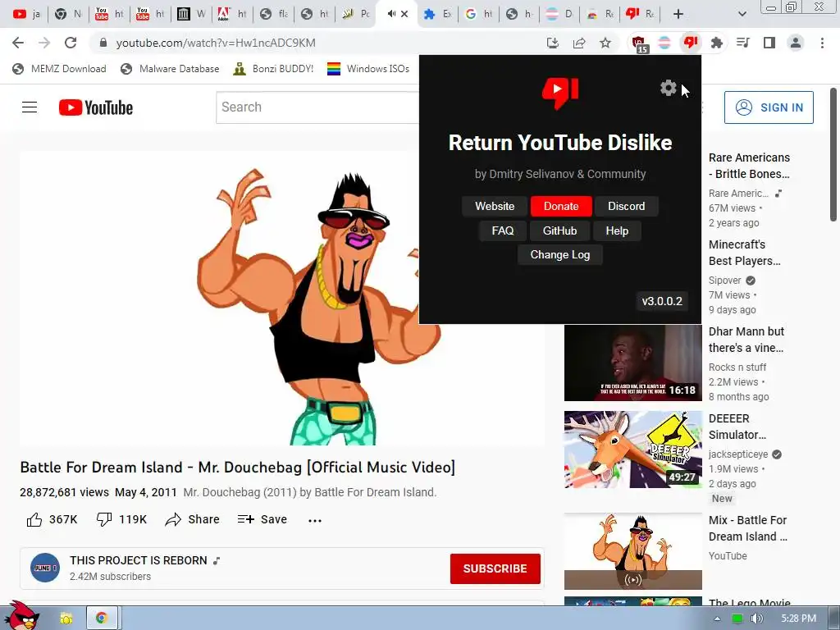
Task: Open Minecraft's Best Players video title
Action: pyautogui.click(x=745, y=253)
